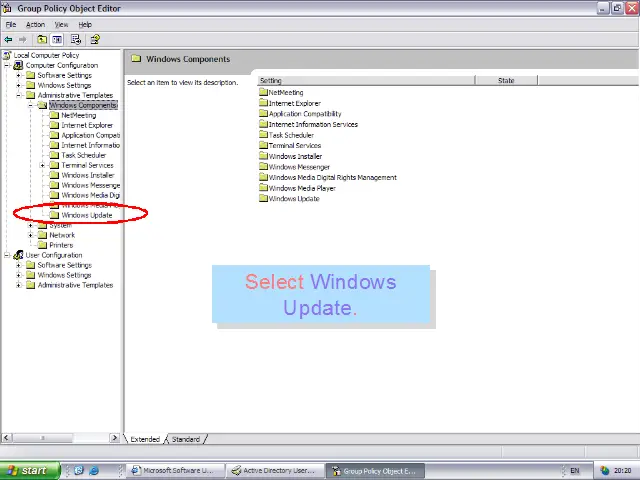640x480 pixels.
Task: Click the Computer Configuration computer icon
Action: 18,65
